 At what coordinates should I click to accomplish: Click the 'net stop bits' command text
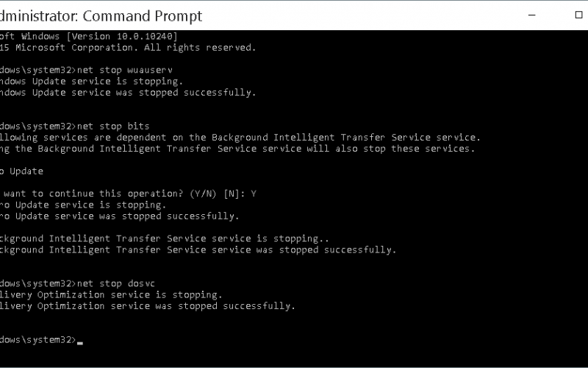coord(113,126)
